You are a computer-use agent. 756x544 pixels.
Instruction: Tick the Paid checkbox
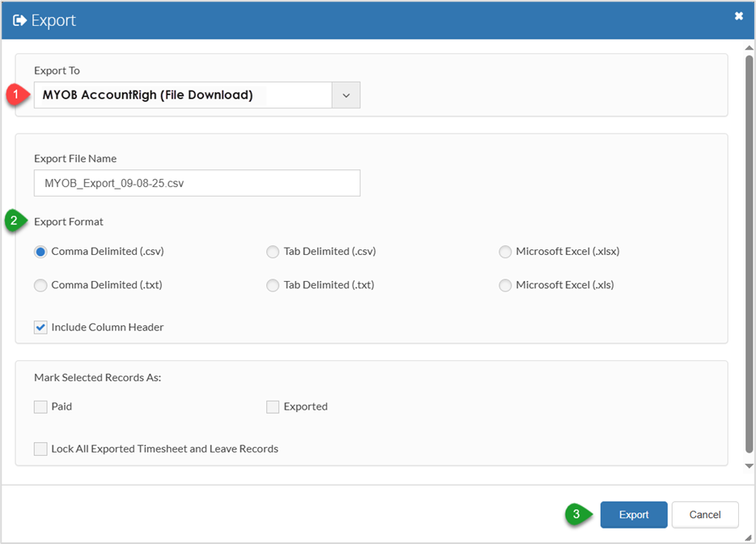click(40, 407)
